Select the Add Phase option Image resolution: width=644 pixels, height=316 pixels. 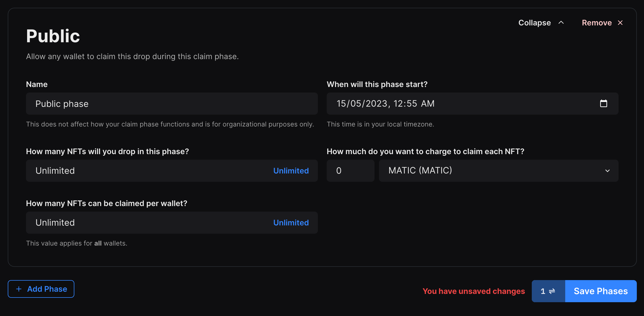(x=41, y=288)
